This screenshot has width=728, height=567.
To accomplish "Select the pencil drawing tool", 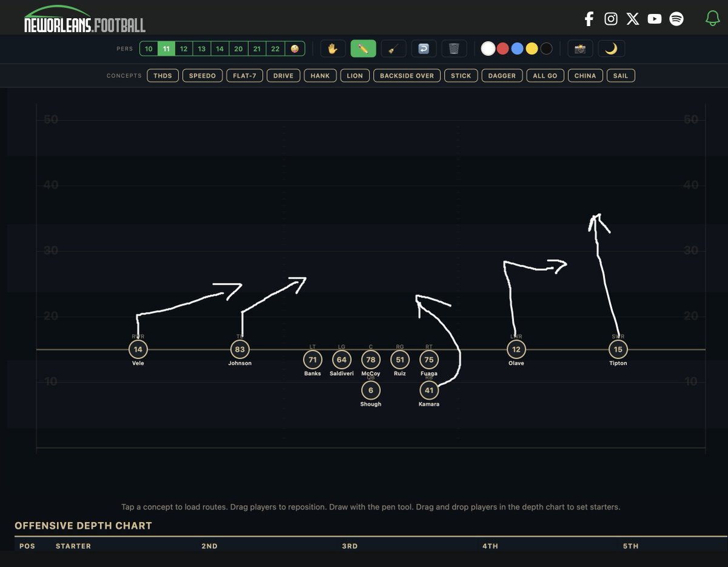I will click(x=363, y=49).
